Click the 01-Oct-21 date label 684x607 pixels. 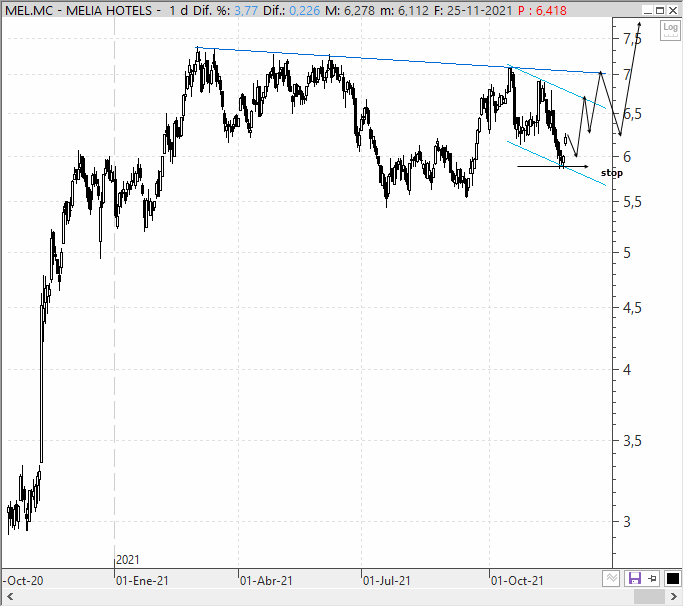pyautogui.click(x=517, y=581)
